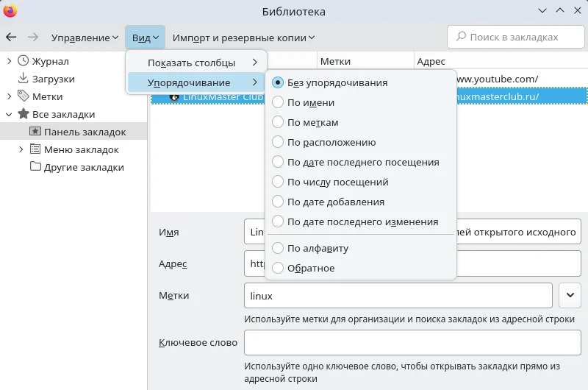Expand the Меню закладок node
This screenshot has height=390, width=588.
click(21, 149)
